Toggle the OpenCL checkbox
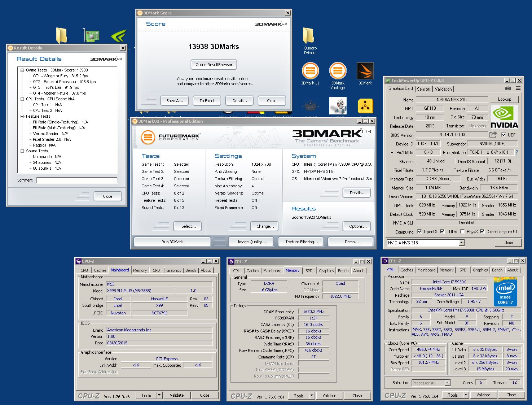This screenshot has height=405, width=532. pos(419,232)
